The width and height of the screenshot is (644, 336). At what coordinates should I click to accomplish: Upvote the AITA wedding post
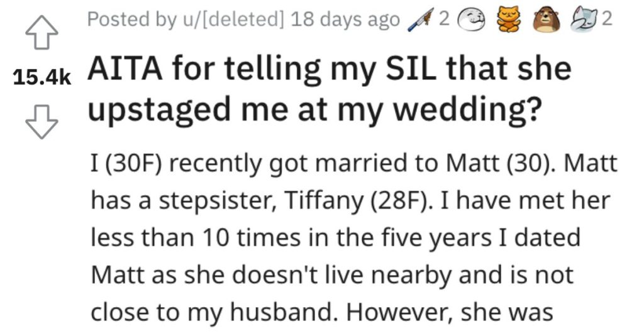[x=42, y=33]
